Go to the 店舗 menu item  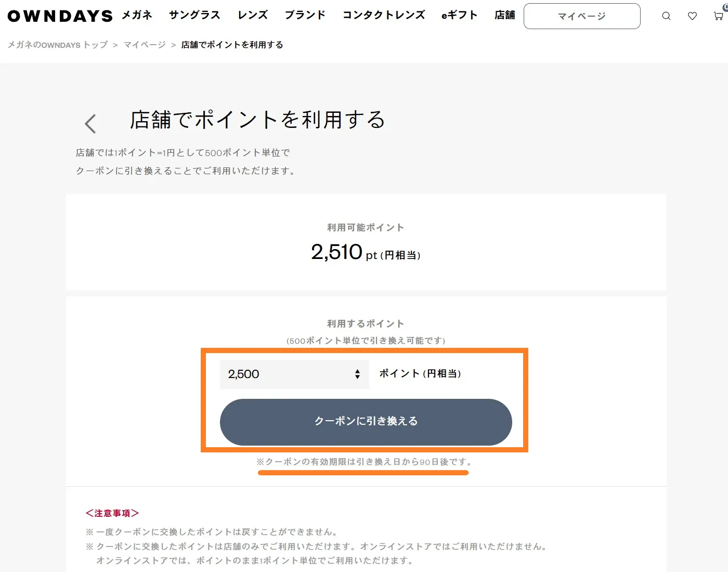504,15
